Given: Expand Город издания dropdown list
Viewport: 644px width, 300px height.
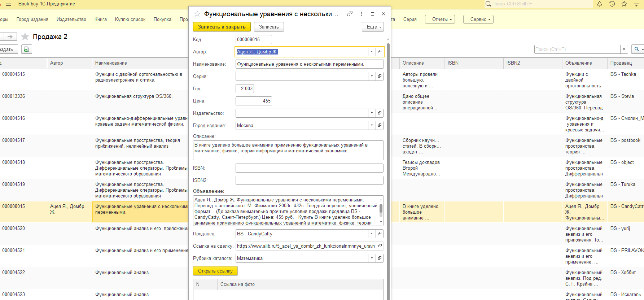Looking at the screenshot, I should pyautogui.click(x=372, y=125).
